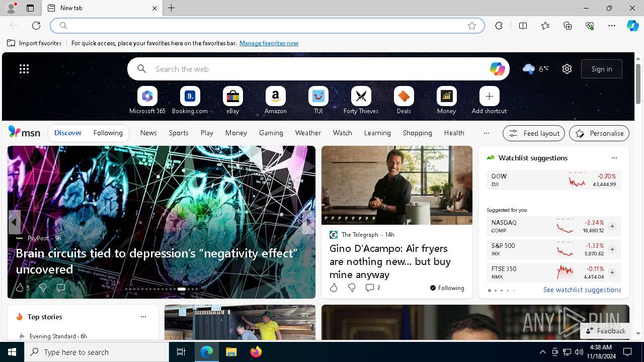Show hidden system tray icons
Screen dimensions: 644x362
click(542, 352)
